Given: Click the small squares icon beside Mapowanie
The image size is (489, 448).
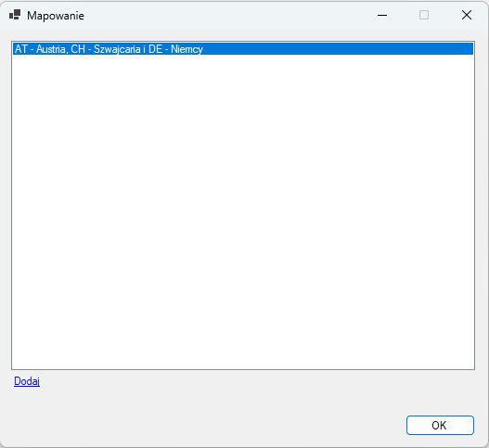Looking at the screenshot, I should (x=15, y=15).
